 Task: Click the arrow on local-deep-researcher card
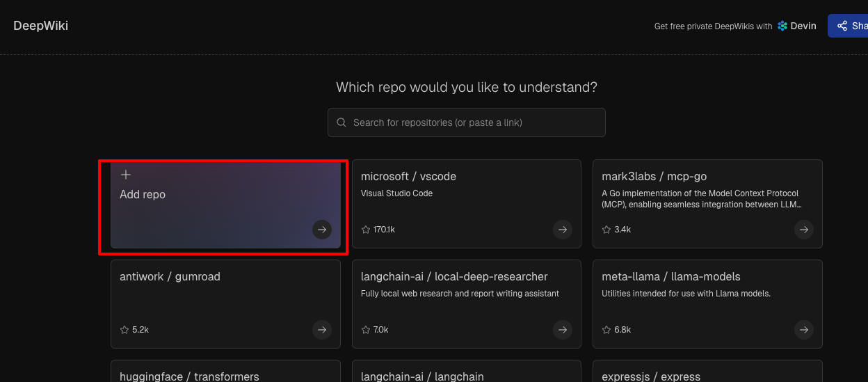[563, 329]
